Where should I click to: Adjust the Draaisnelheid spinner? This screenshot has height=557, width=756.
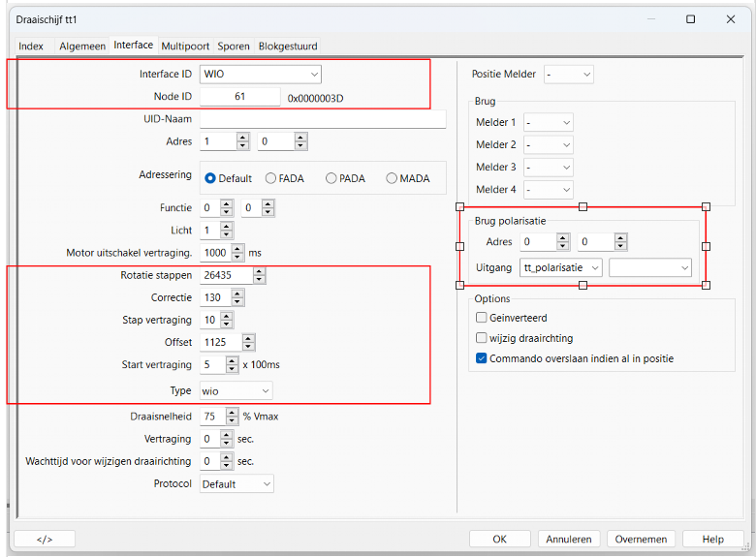click(x=232, y=417)
